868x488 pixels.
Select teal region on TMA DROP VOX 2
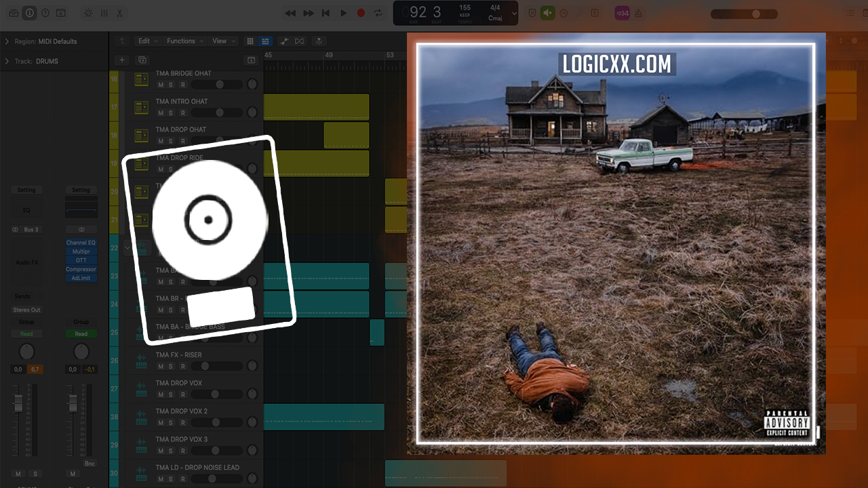point(323,417)
